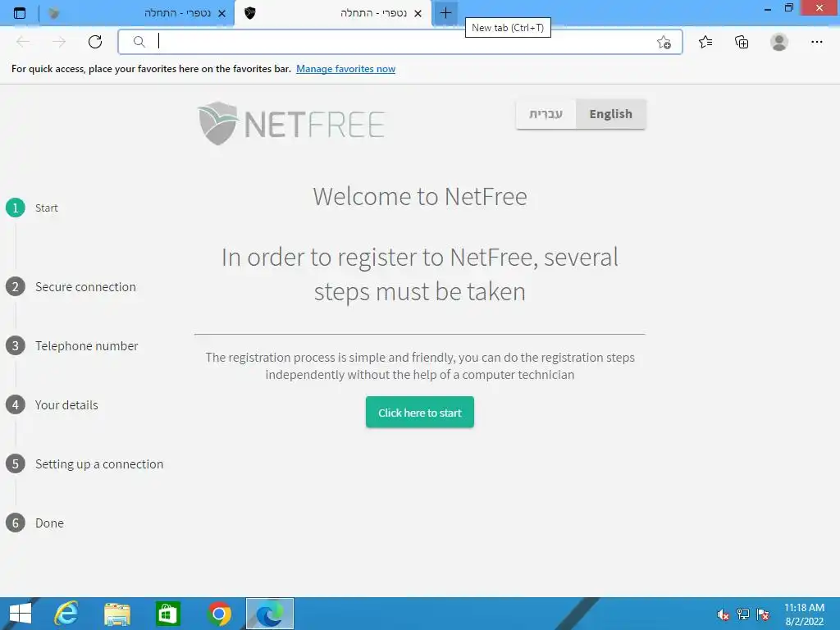Click the search magnifier in address bar
This screenshot has width=840, height=630.
tap(139, 42)
